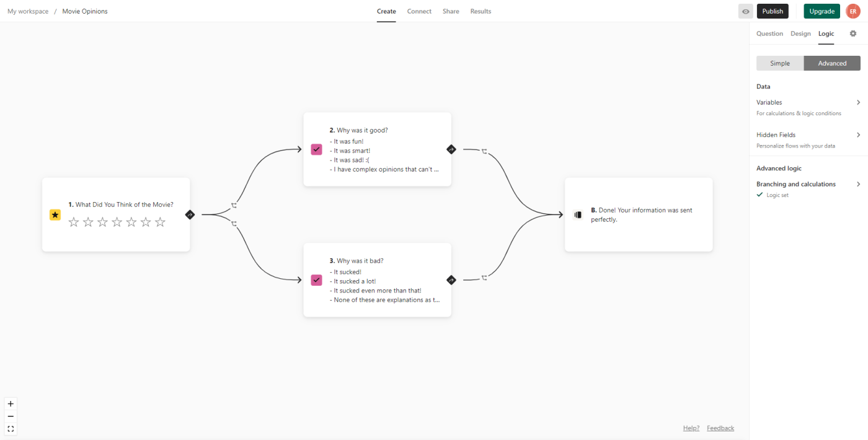Zoom in on the logic map with the plus button

[11, 403]
